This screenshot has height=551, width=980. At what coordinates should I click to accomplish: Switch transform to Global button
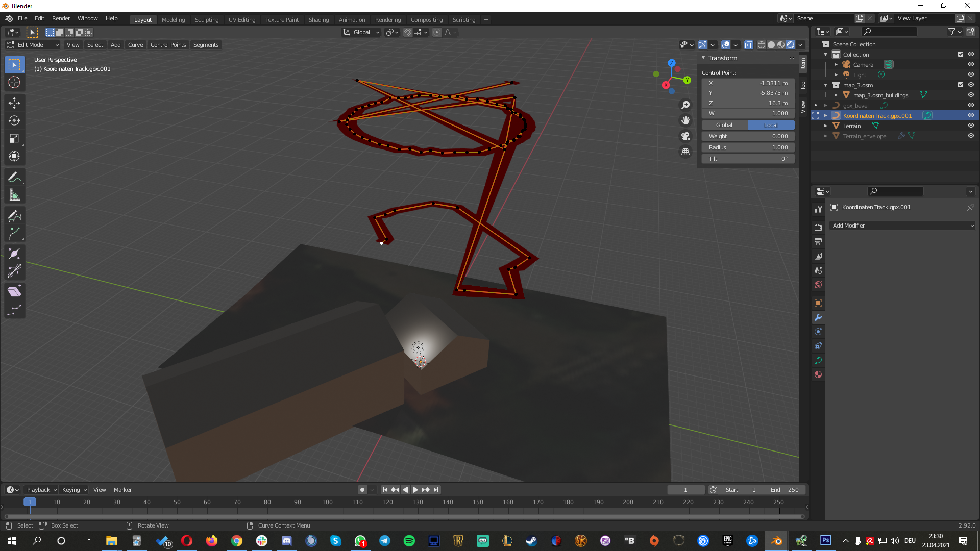724,125
